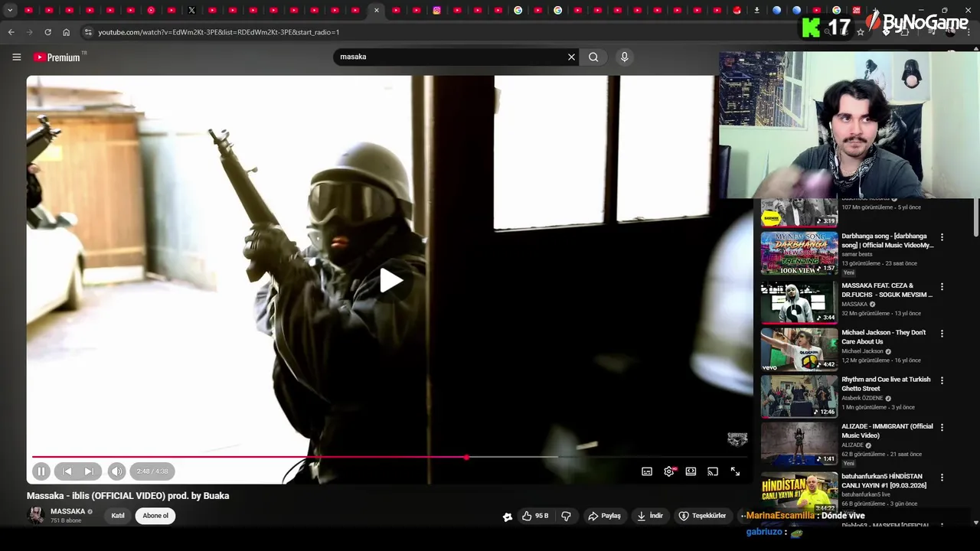Image resolution: width=980 pixels, height=551 pixels.
Task: Cast the video with the cast icon
Action: pos(713,471)
